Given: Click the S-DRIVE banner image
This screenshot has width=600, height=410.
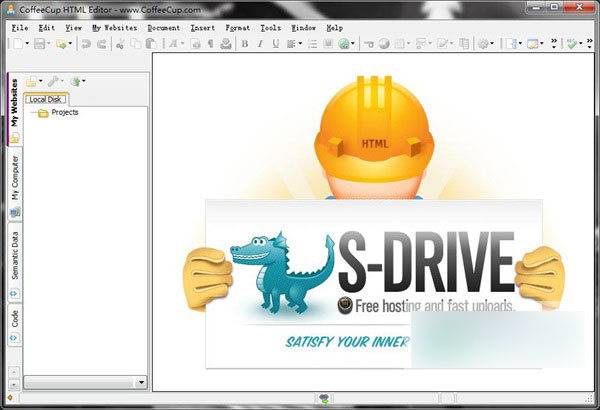Looking at the screenshot, I should pos(374,283).
